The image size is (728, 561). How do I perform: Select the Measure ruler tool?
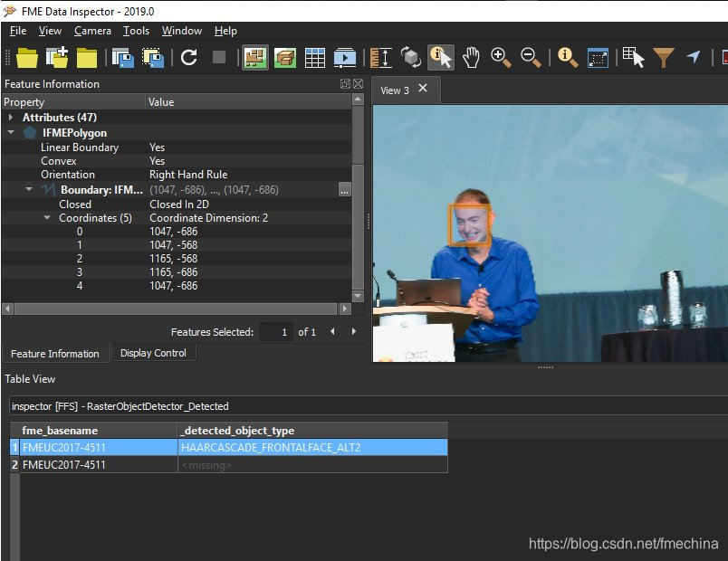pyautogui.click(x=381, y=58)
